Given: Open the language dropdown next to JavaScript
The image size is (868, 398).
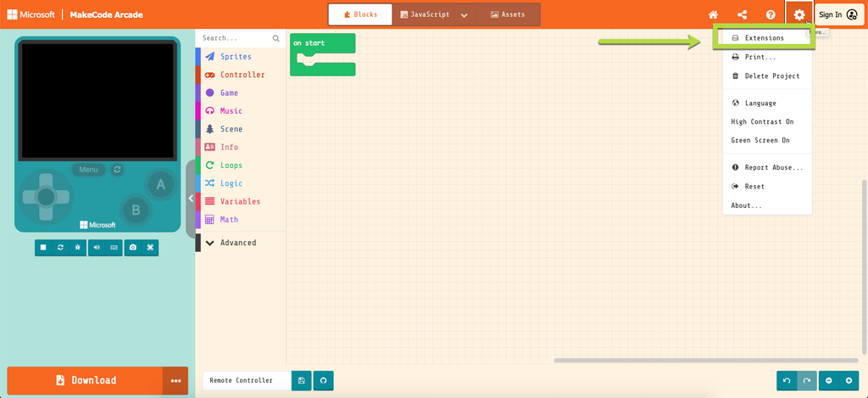Looking at the screenshot, I should point(465,14).
